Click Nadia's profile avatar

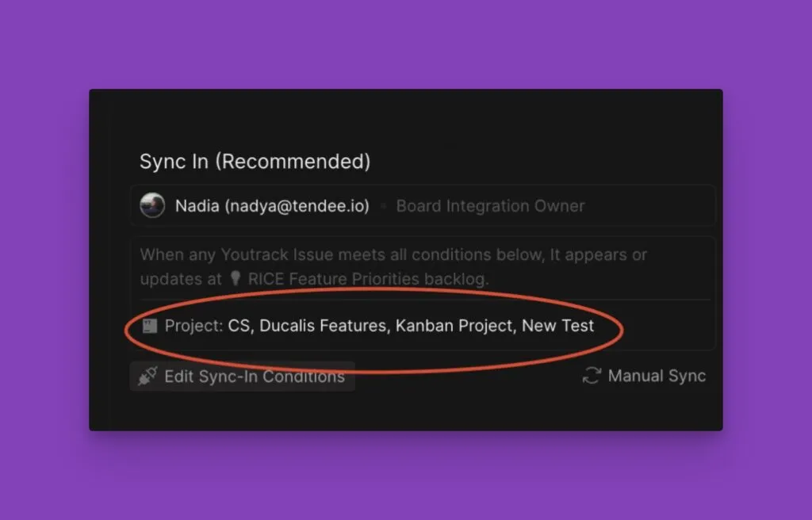152,205
